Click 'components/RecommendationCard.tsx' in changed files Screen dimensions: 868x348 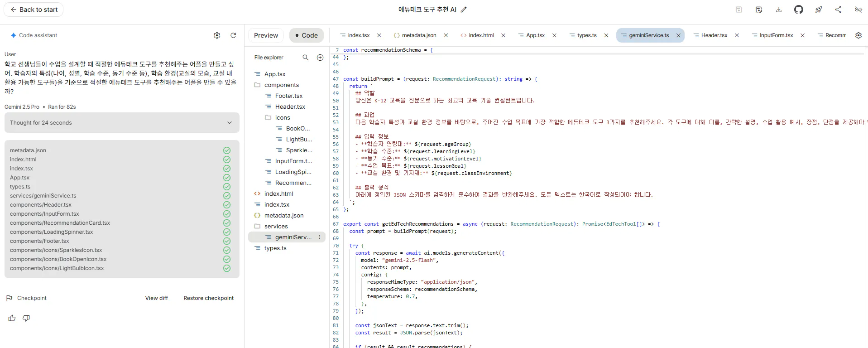[x=60, y=223]
